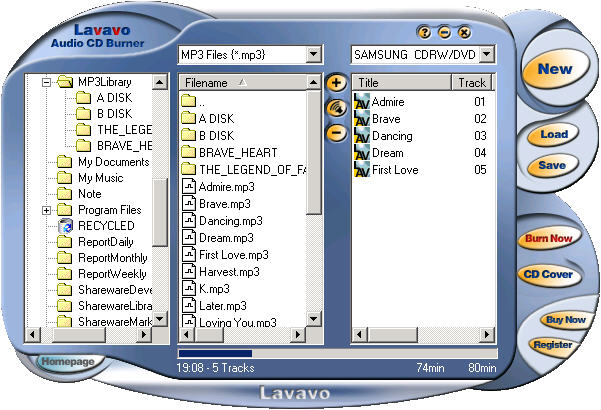
Task: Select 'Dream.mp3' in file list
Action: pyautogui.click(x=226, y=238)
